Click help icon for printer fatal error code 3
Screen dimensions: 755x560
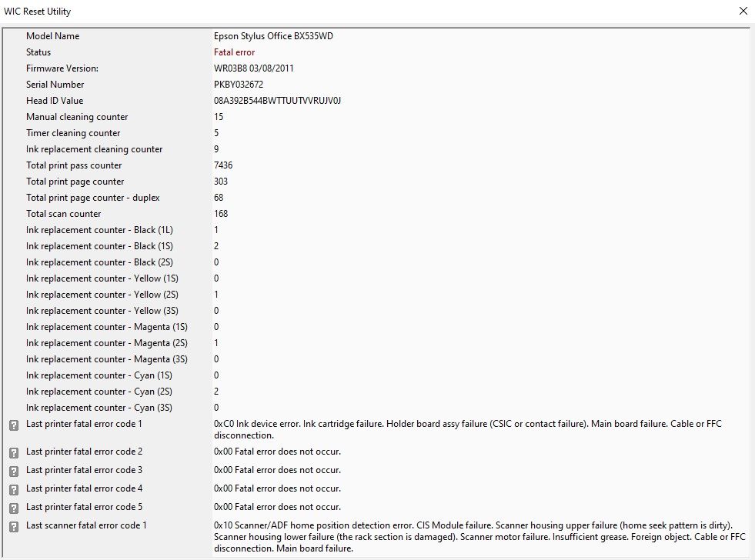14,471
